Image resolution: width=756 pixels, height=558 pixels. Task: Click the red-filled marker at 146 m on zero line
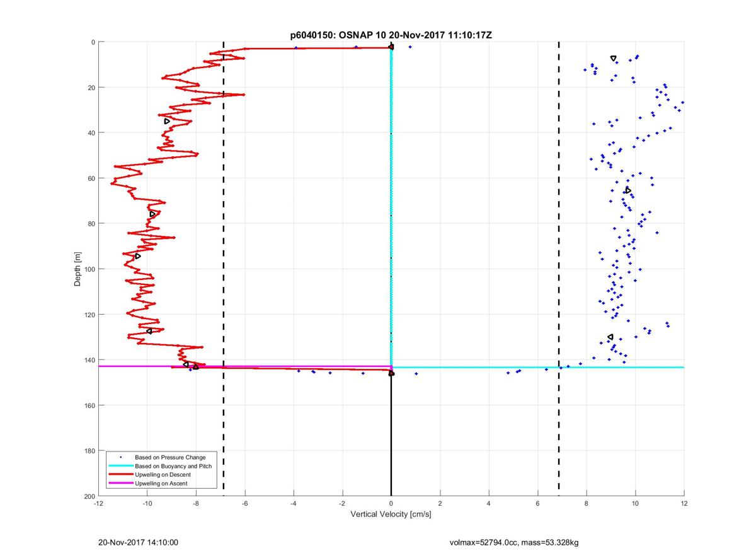(391, 373)
